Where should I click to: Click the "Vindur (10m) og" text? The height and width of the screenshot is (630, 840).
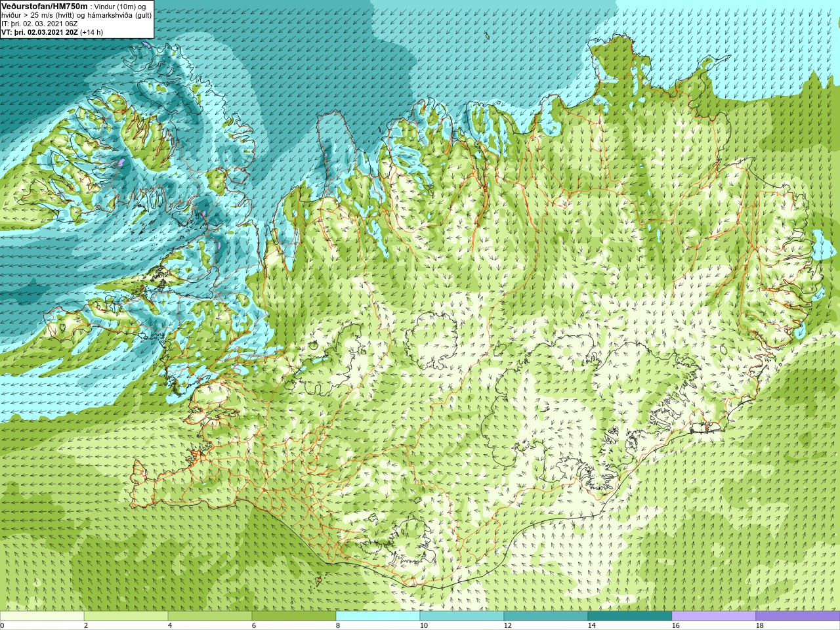pyautogui.click(x=120, y=7)
